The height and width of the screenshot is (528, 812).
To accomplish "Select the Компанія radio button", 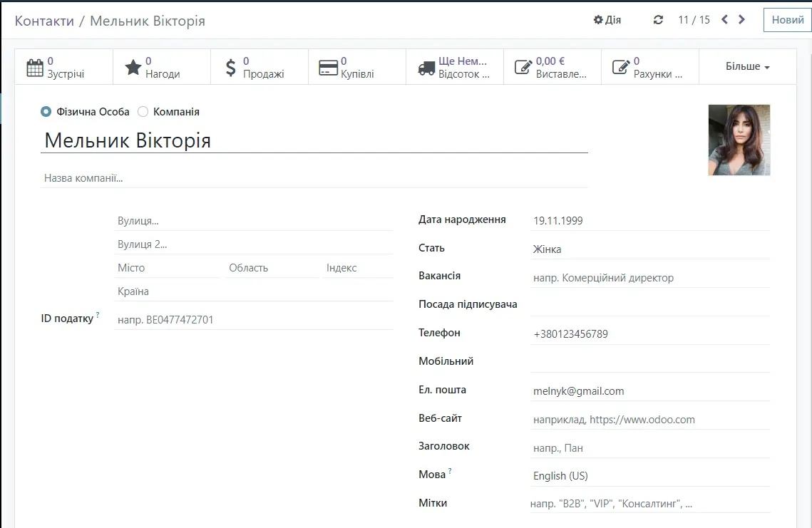I will click(142, 111).
